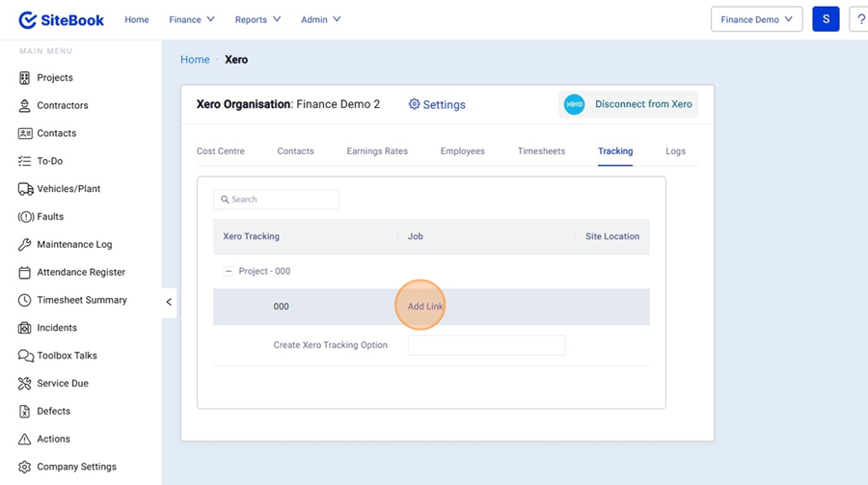Click the Settings gear icon
Image resolution: width=868 pixels, height=485 pixels.
415,104
